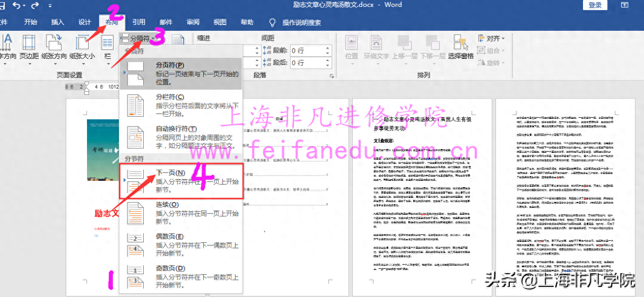The image size is (644, 297).
Task: Increase 段前 spacing with up arrow
Action: [x=328, y=48]
